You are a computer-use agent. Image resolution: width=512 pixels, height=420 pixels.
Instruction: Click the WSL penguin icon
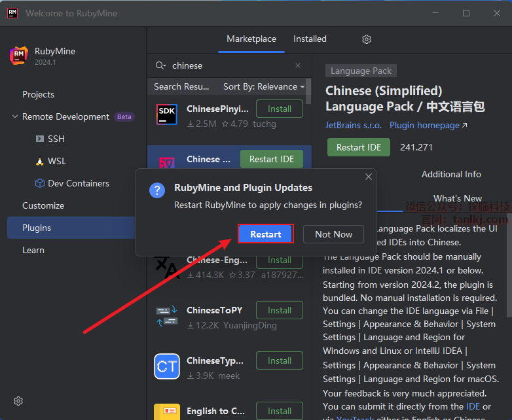(40, 161)
